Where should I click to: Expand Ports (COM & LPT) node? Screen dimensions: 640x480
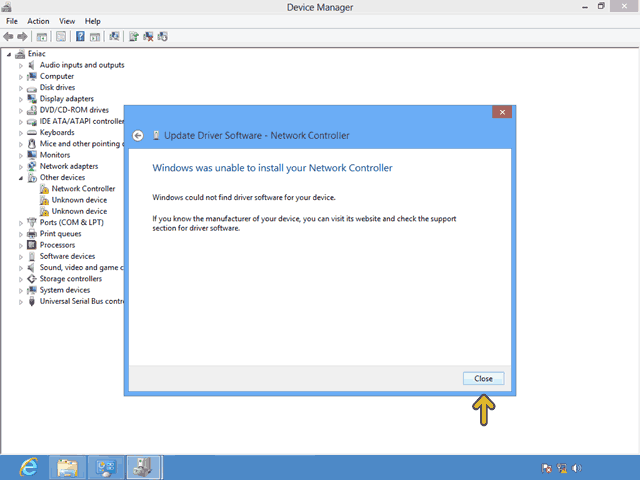point(20,223)
